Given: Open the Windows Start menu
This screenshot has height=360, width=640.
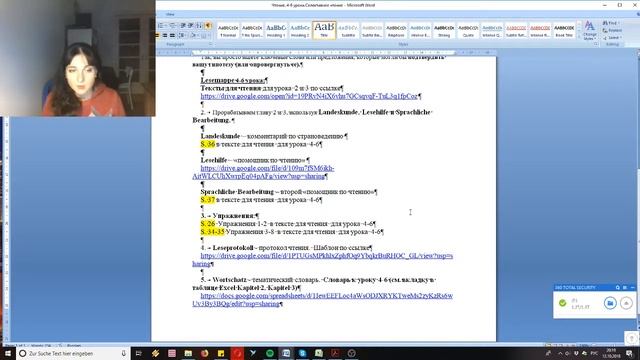Looking at the screenshot, I should (x=7, y=353).
